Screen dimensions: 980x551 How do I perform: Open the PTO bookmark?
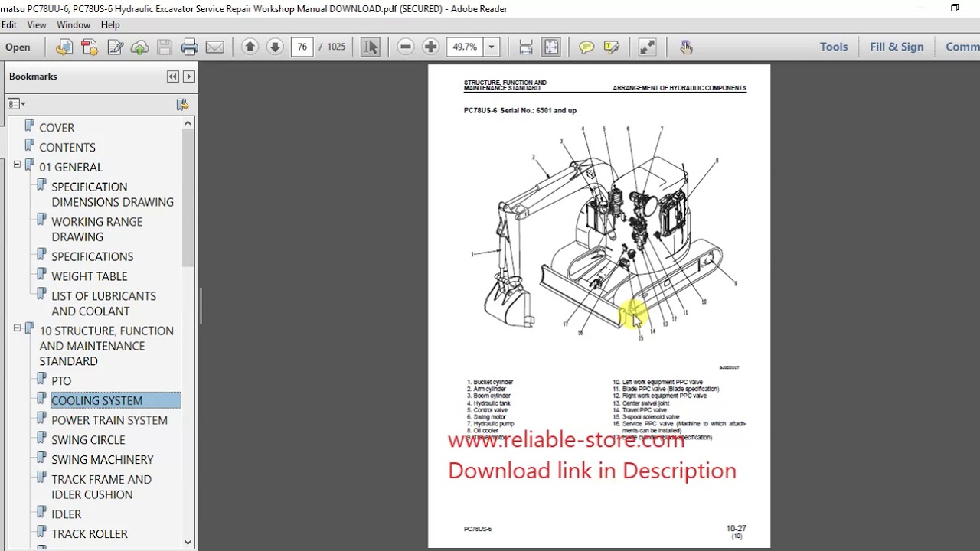pyautogui.click(x=61, y=381)
